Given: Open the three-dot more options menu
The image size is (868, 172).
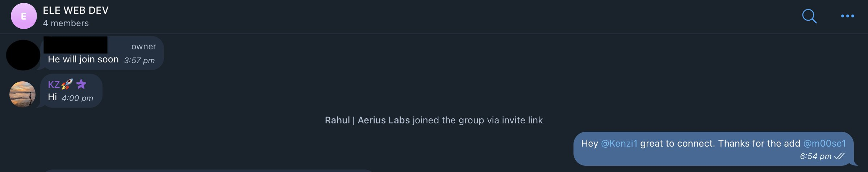Looking at the screenshot, I should click(x=847, y=16).
